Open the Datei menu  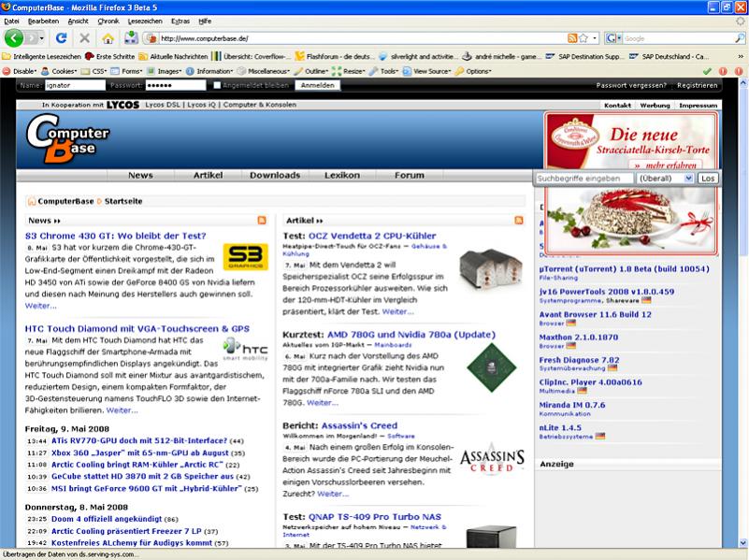pyautogui.click(x=11, y=21)
